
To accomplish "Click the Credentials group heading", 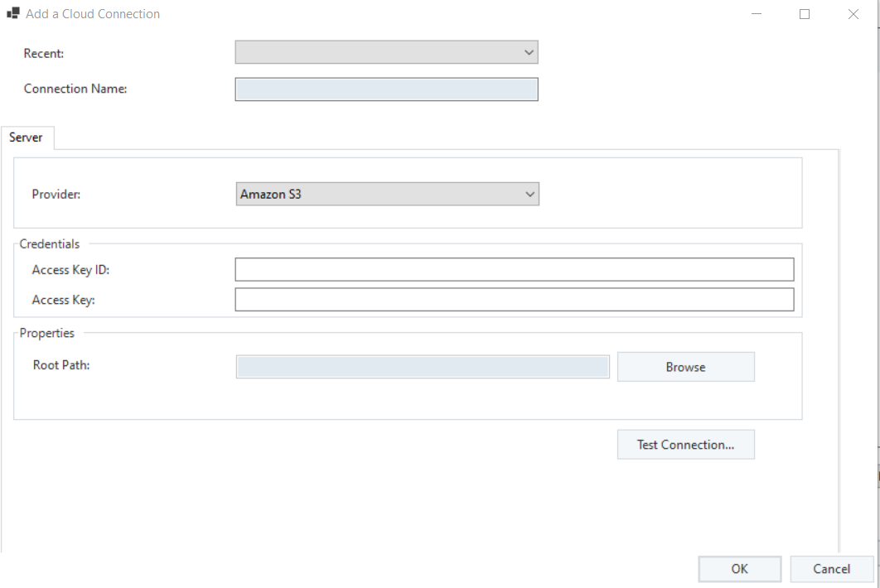I will pyautogui.click(x=50, y=244).
